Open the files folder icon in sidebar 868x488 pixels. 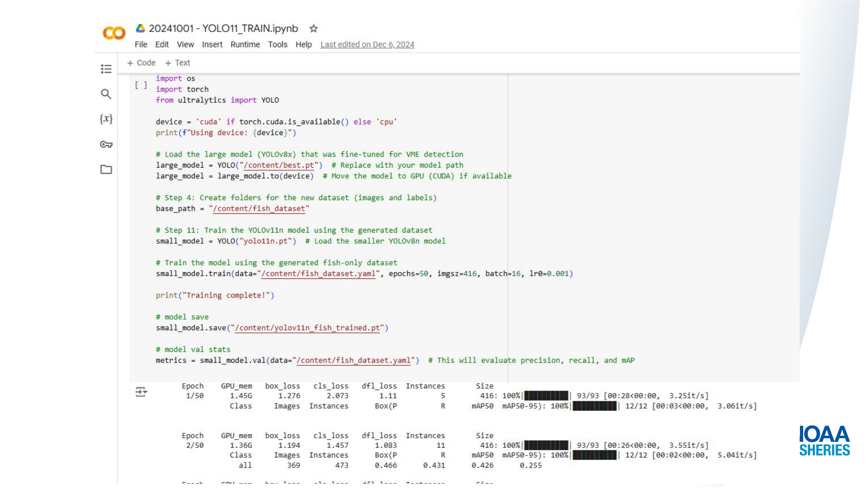pos(106,169)
